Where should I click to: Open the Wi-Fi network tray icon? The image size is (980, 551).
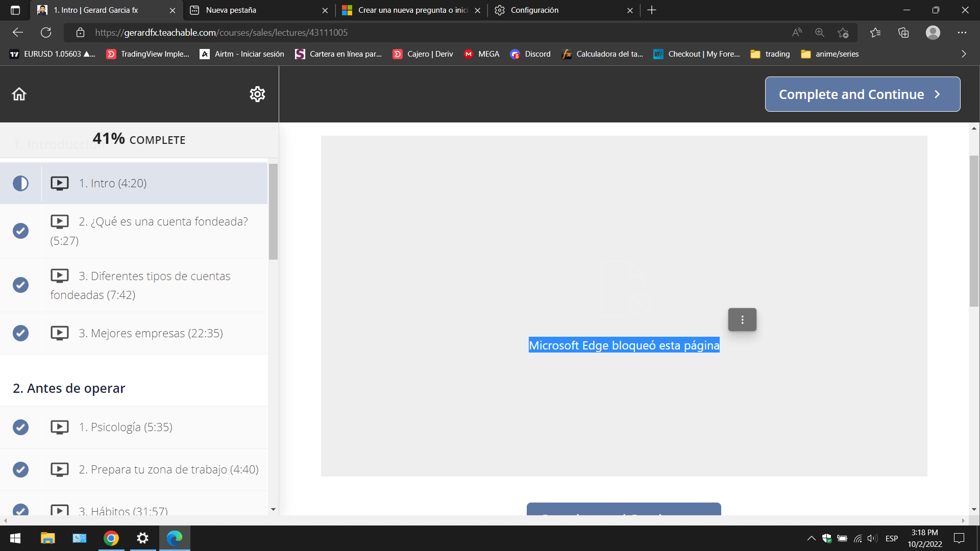(857, 538)
